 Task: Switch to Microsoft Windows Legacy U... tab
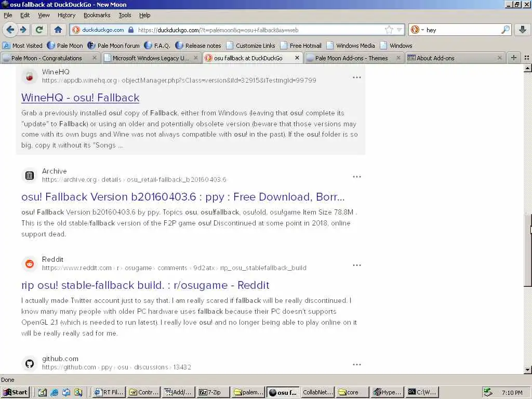[151, 58]
